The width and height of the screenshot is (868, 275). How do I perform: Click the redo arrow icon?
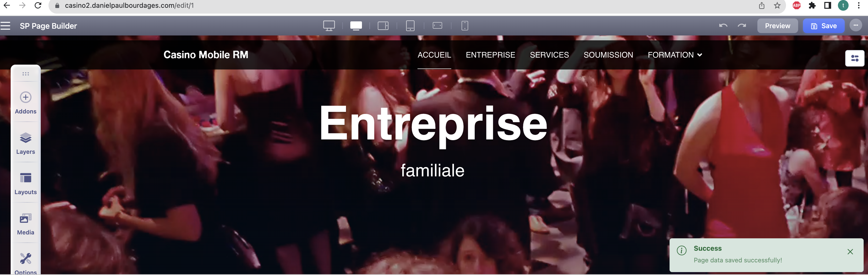(742, 26)
